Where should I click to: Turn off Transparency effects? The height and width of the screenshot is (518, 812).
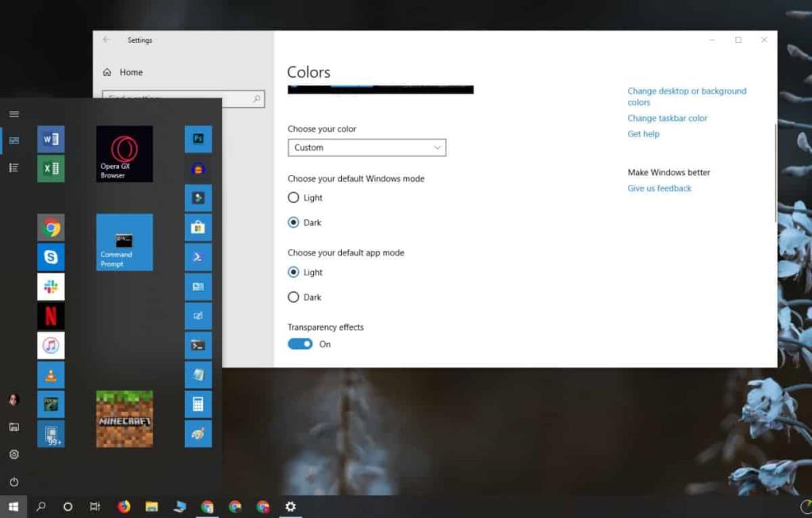(x=301, y=343)
